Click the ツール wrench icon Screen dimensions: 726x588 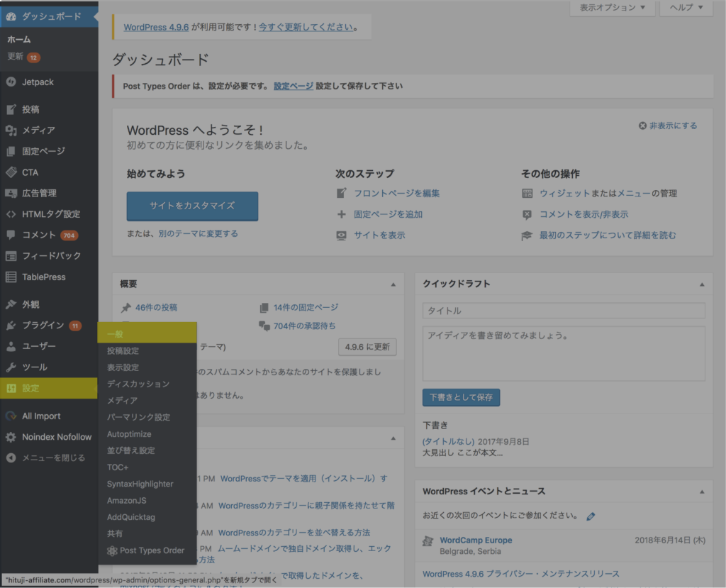point(11,367)
